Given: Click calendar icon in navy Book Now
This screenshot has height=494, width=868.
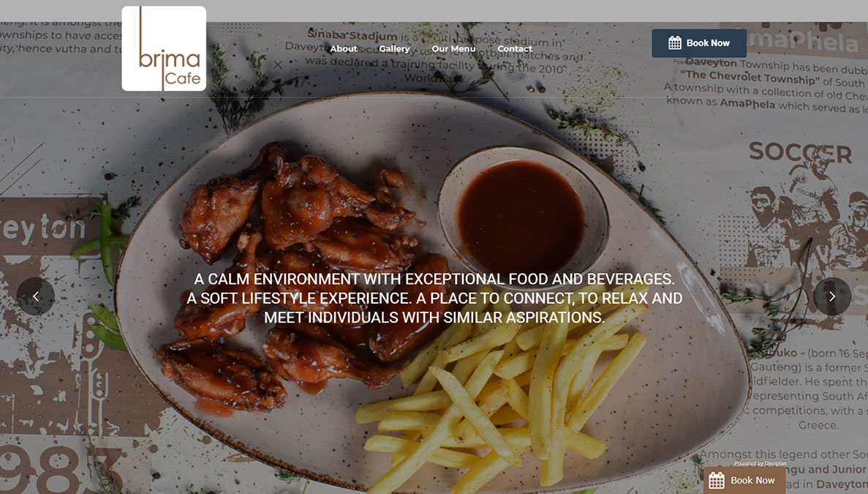Looking at the screenshot, I should click(x=675, y=42).
